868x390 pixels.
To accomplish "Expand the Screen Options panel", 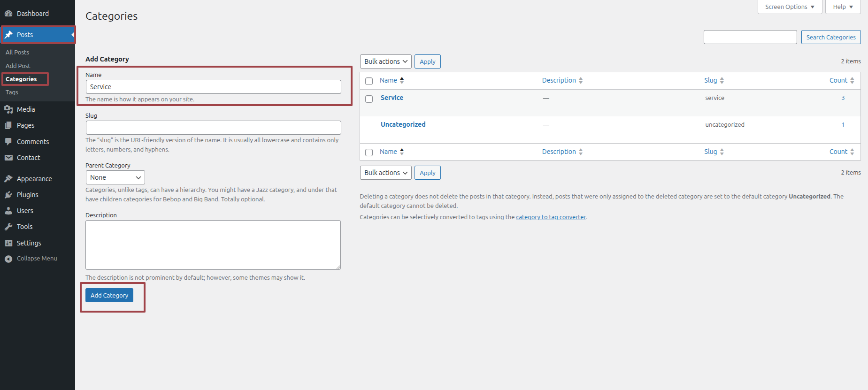I will pyautogui.click(x=790, y=7).
